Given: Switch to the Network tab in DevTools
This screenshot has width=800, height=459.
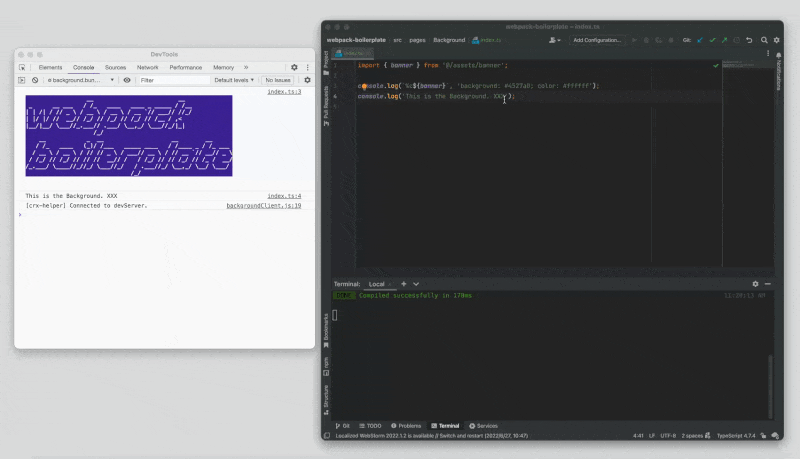Looking at the screenshot, I should [x=147, y=67].
